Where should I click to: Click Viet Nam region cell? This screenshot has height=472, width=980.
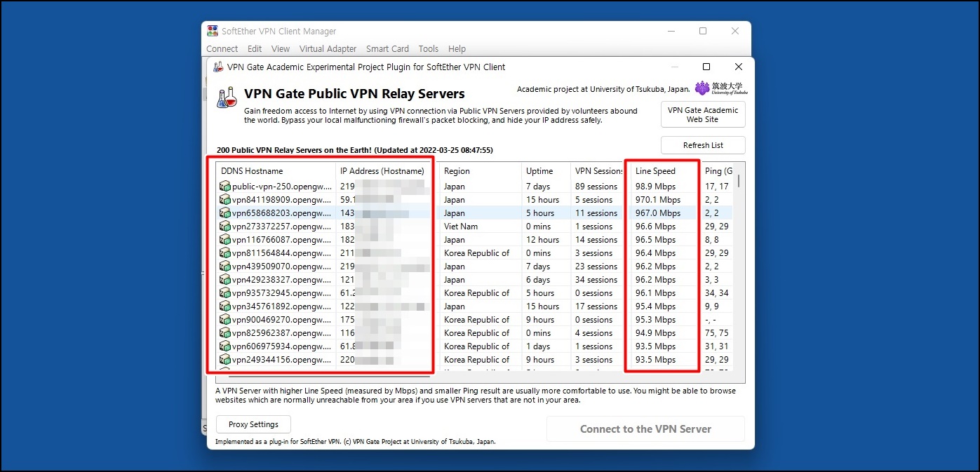[x=461, y=227]
